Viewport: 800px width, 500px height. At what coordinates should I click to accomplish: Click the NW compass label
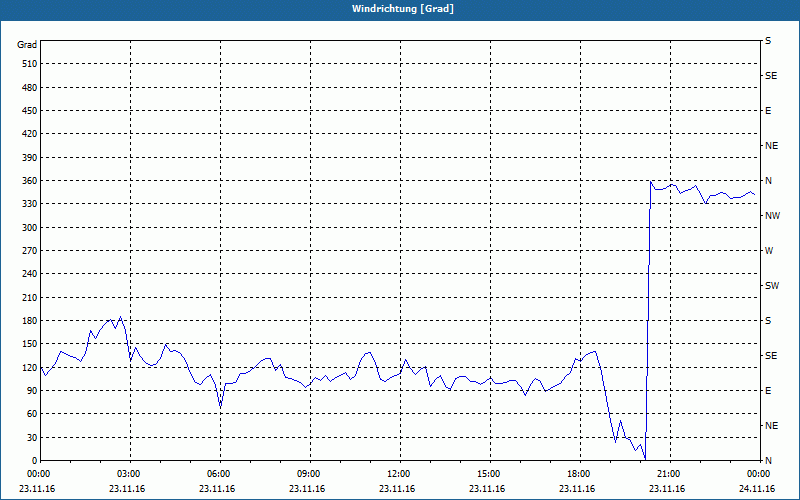(x=772, y=216)
